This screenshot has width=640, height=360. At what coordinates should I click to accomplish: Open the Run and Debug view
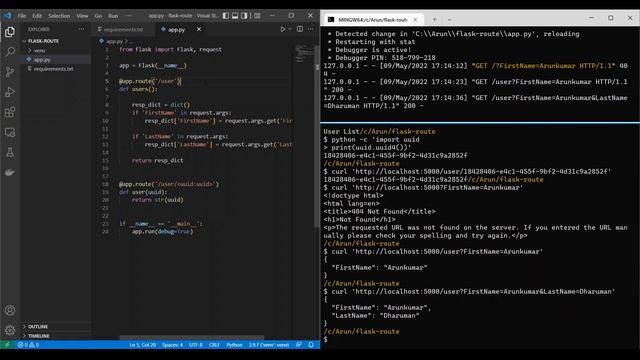click(10, 92)
